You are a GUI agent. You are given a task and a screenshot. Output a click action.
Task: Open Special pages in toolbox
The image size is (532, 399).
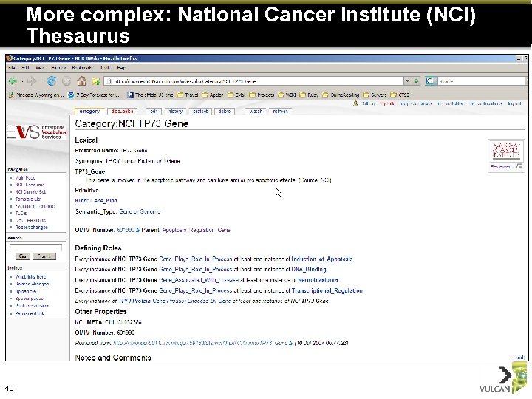point(29,299)
